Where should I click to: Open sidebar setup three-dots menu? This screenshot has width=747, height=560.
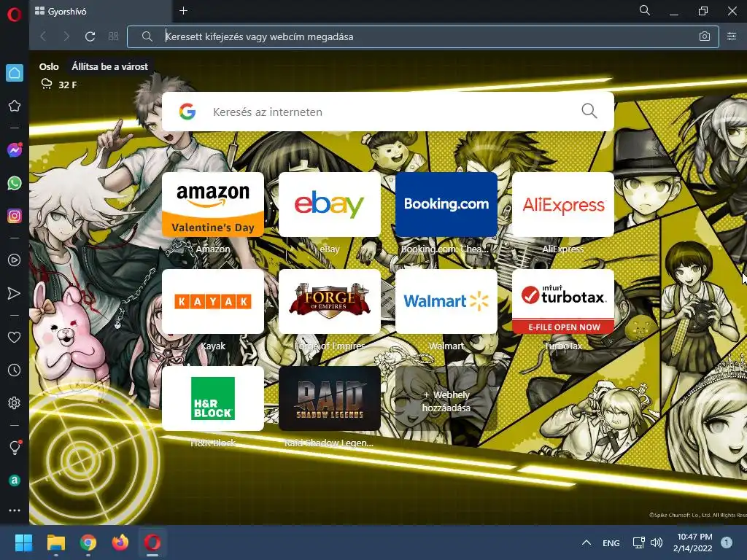click(x=15, y=510)
